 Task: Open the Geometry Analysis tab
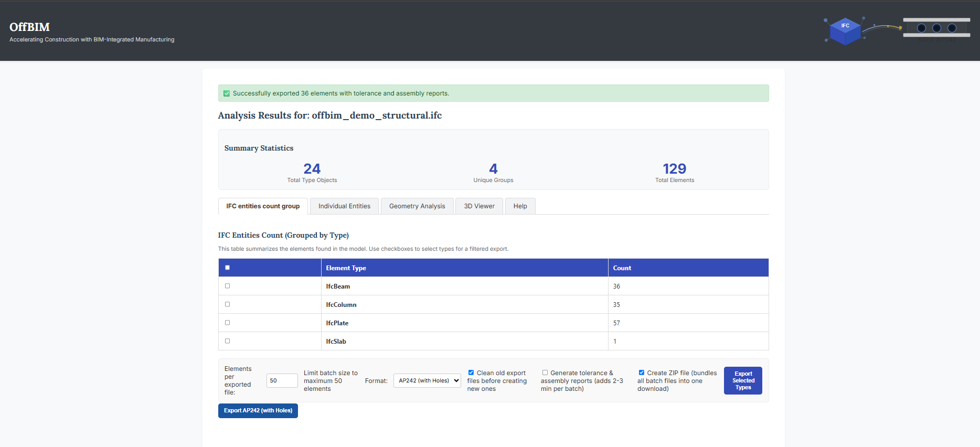click(x=417, y=206)
